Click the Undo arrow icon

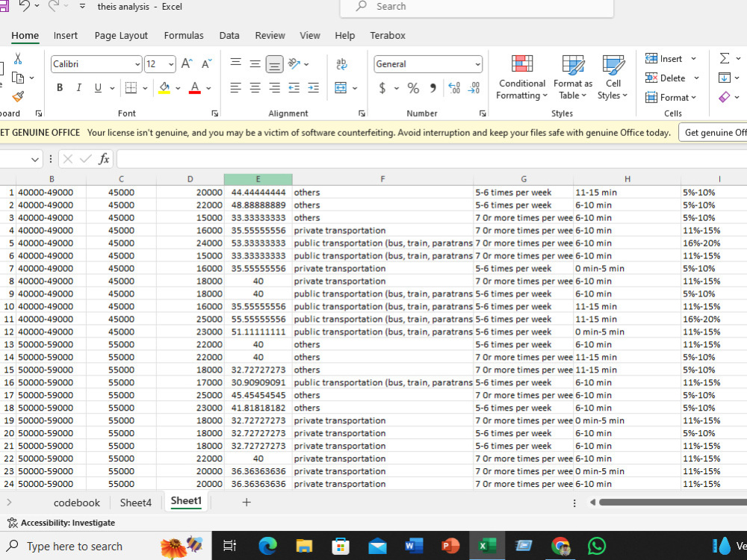[24, 6]
